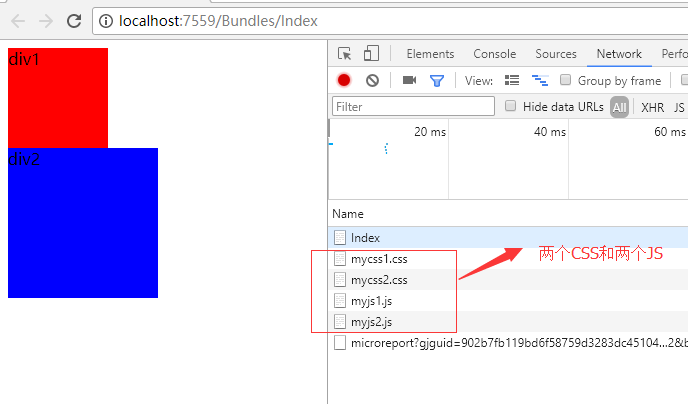Clear the network log

pos(373,80)
